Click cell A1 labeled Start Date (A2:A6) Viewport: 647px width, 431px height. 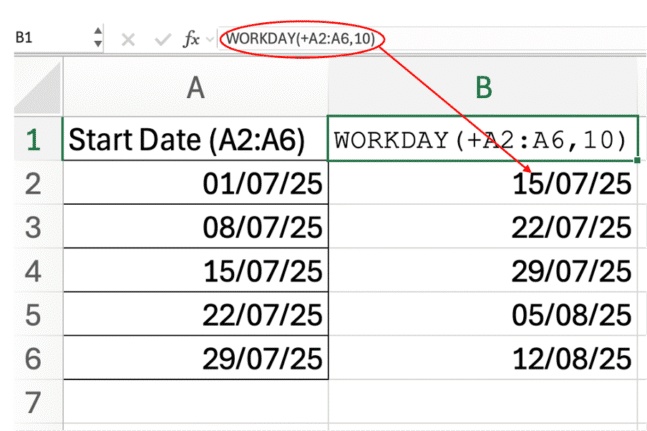(195, 141)
